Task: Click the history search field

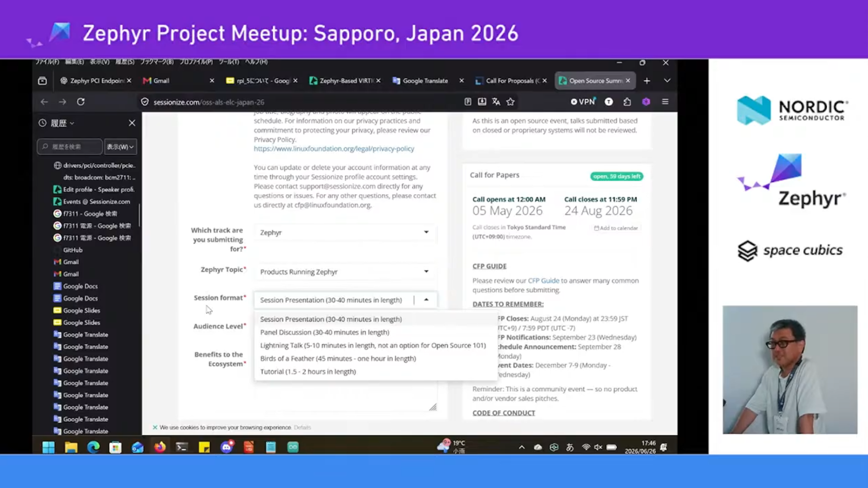Action: point(70,147)
